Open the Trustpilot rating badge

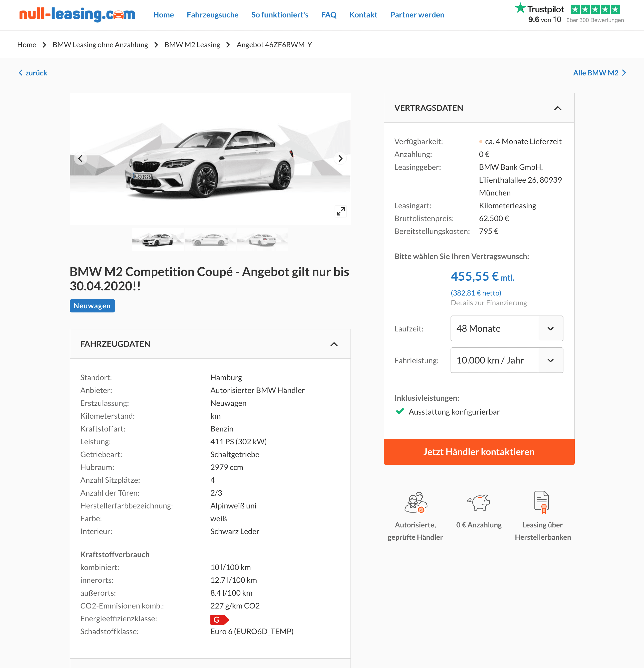(569, 14)
